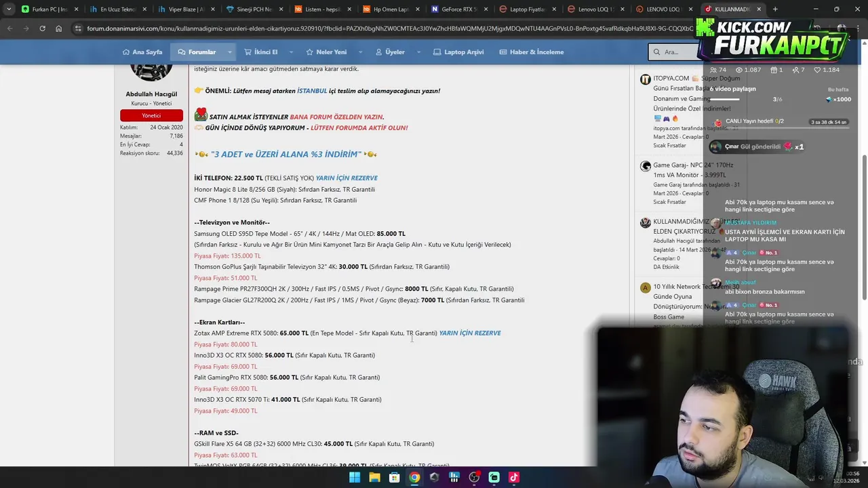
Task: Open Ana Sayfa in forum navigation
Action: (x=142, y=52)
